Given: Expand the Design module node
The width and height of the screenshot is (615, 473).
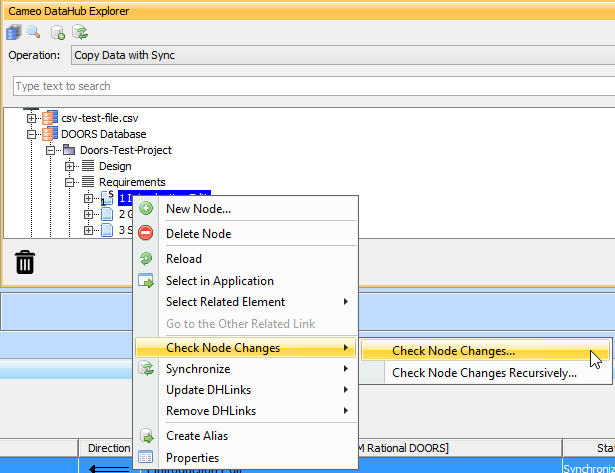Looking at the screenshot, I should pyautogui.click(x=70, y=166).
